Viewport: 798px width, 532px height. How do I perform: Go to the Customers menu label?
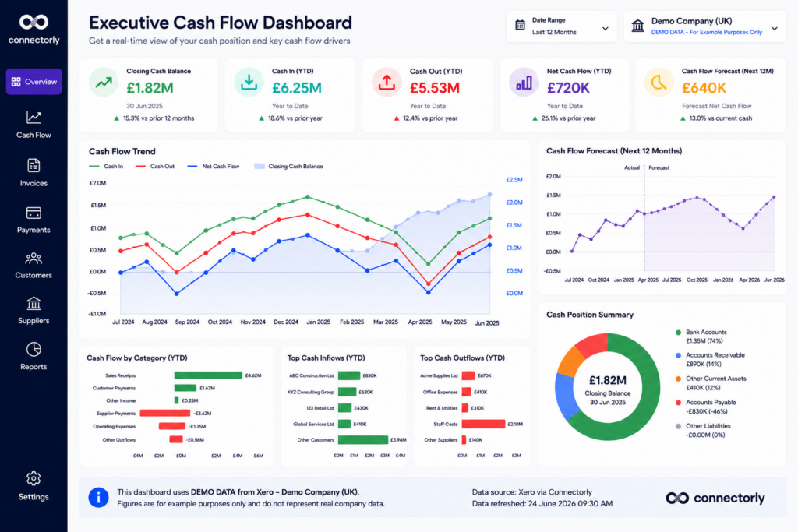pyautogui.click(x=34, y=275)
